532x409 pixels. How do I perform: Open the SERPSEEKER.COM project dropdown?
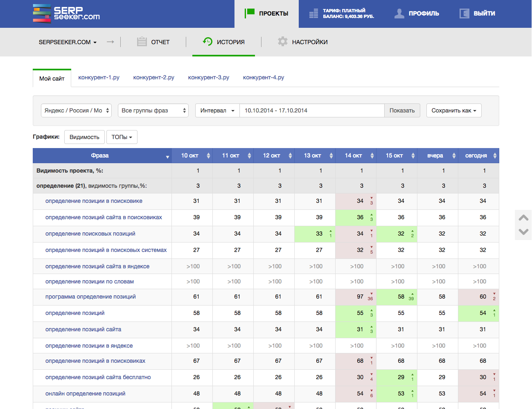point(68,42)
